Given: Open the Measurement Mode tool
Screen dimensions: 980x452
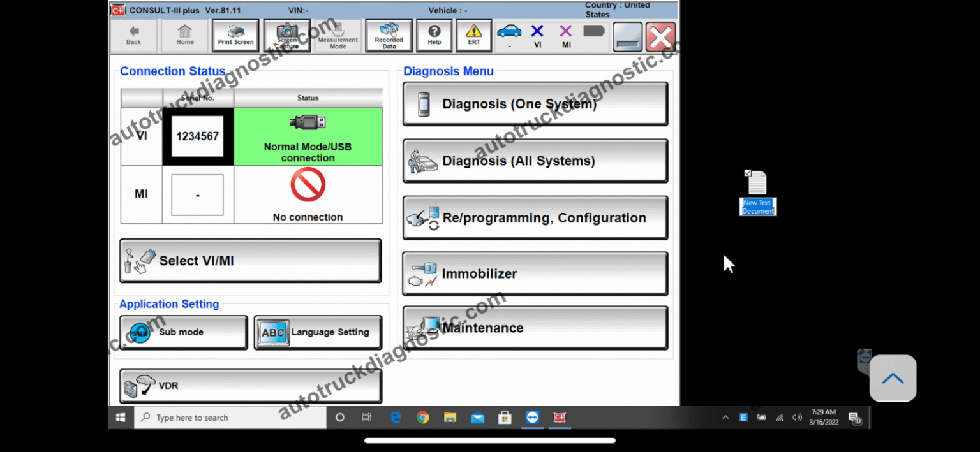Looking at the screenshot, I should pyautogui.click(x=338, y=36).
